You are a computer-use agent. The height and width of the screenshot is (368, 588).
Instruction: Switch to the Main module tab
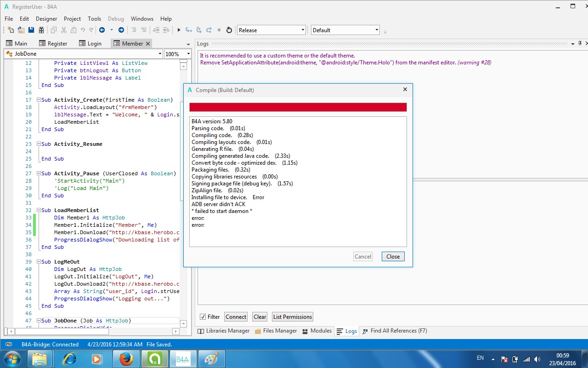point(17,43)
